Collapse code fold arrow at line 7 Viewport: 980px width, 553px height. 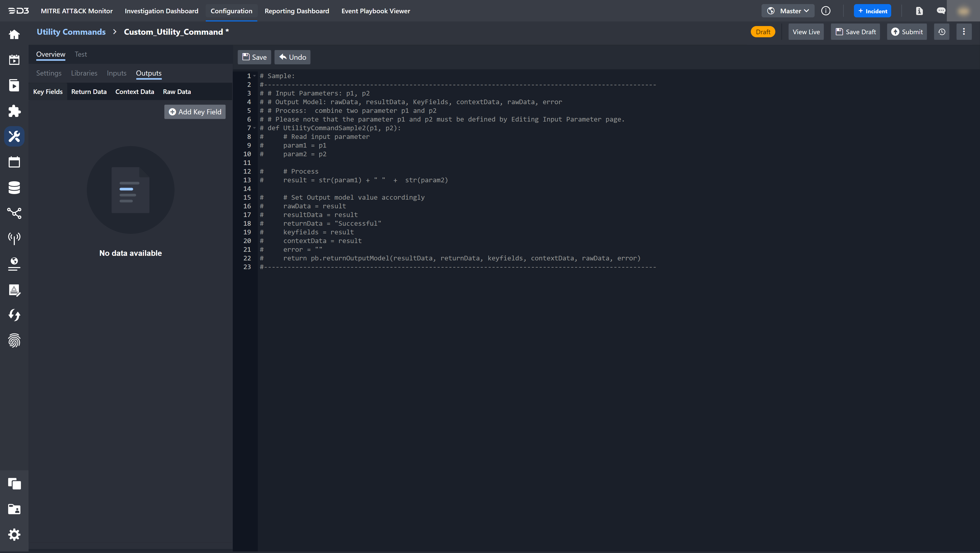pyautogui.click(x=254, y=128)
